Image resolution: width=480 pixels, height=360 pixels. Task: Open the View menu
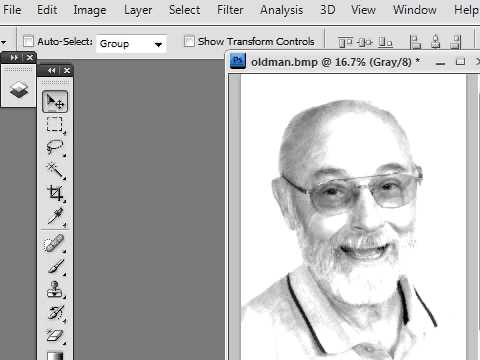pos(363,10)
